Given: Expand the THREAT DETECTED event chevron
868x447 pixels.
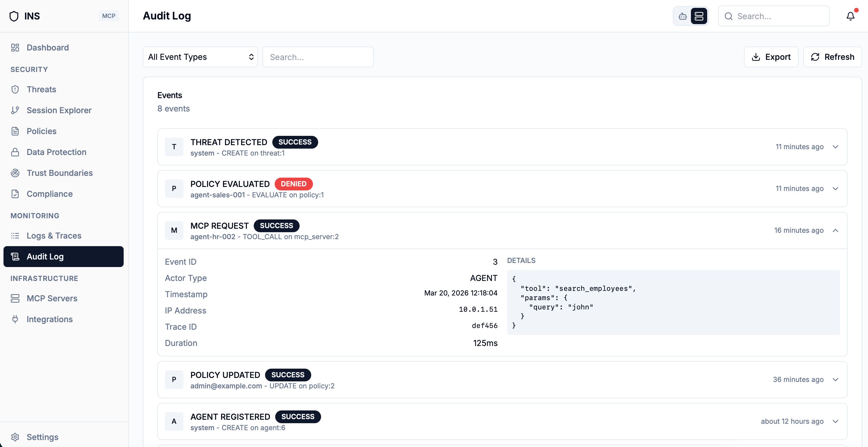Looking at the screenshot, I should click(835, 147).
